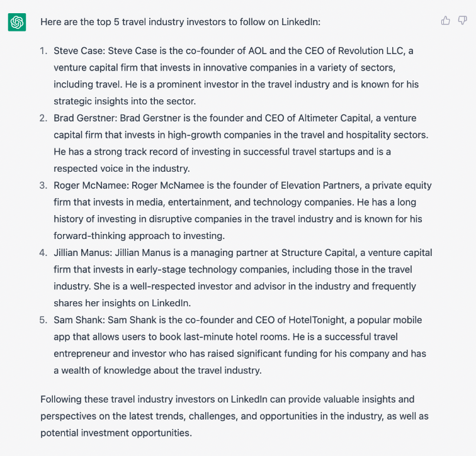Click the text Structure Capital
Screen dimensions: 476x456
[319, 253]
